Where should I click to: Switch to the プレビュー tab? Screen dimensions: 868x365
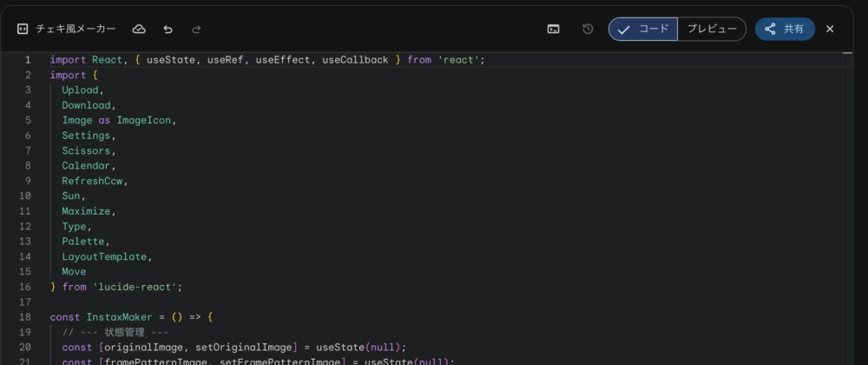pos(711,29)
